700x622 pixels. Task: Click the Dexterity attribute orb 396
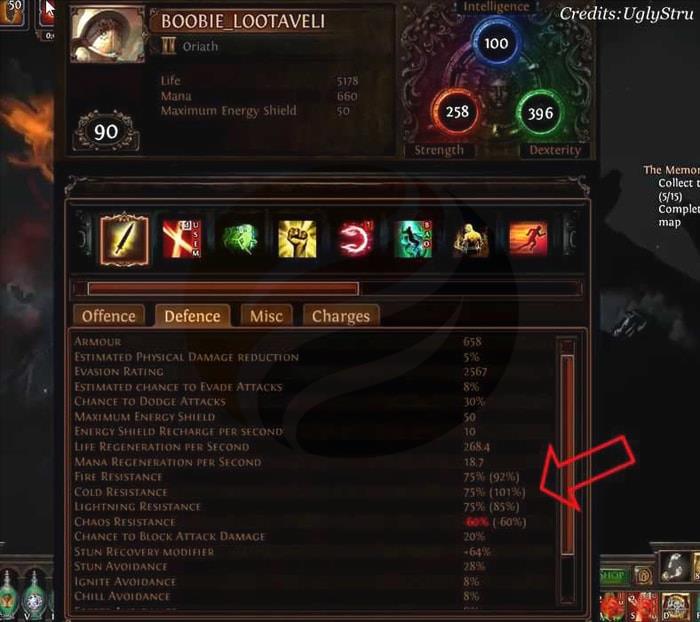540,113
